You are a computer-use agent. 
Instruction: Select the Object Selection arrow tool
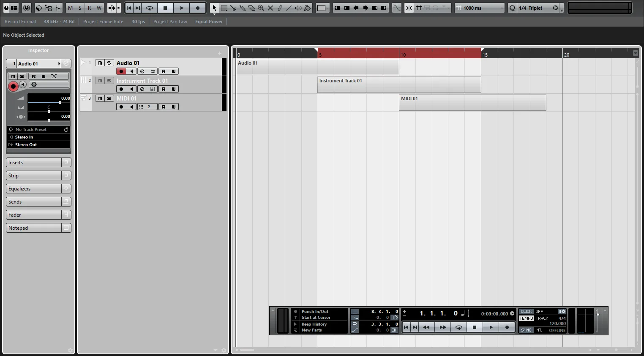[x=215, y=8]
